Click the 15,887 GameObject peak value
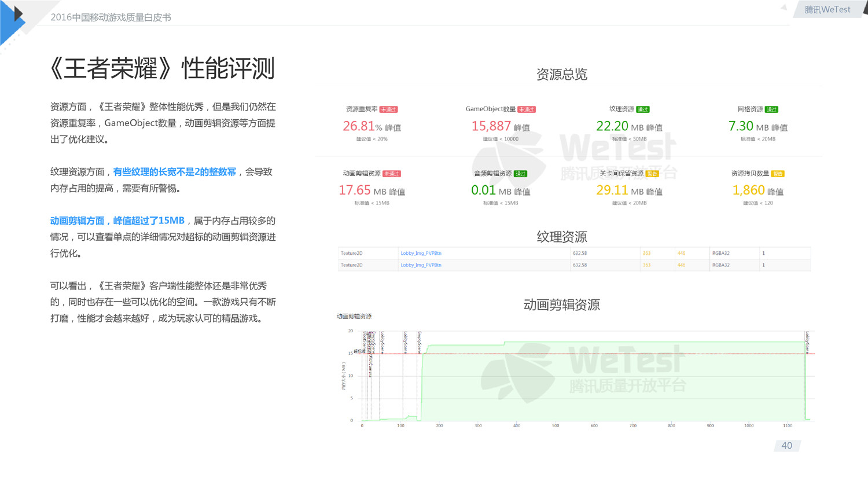Image resolution: width=868 pixels, height=488 pixels. pyautogui.click(x=491, y=126)
